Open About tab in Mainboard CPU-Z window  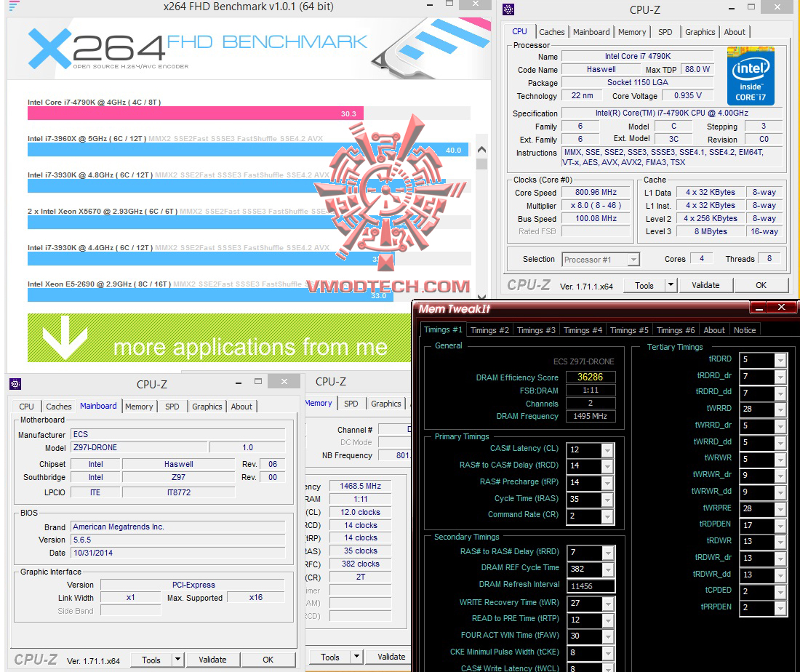point(241,407)
